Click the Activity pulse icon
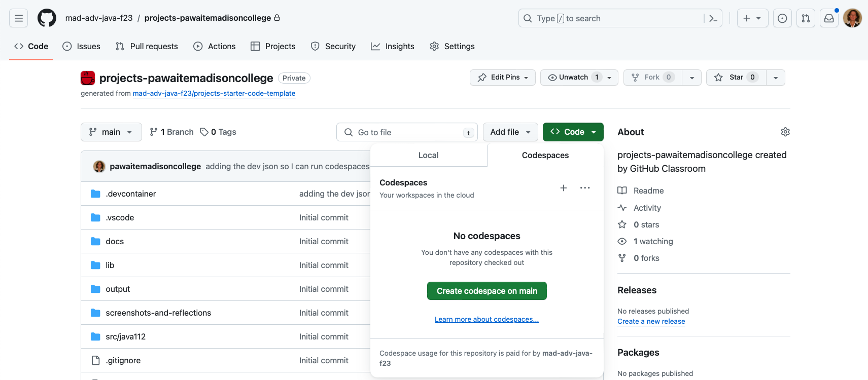 click(622, 208)
